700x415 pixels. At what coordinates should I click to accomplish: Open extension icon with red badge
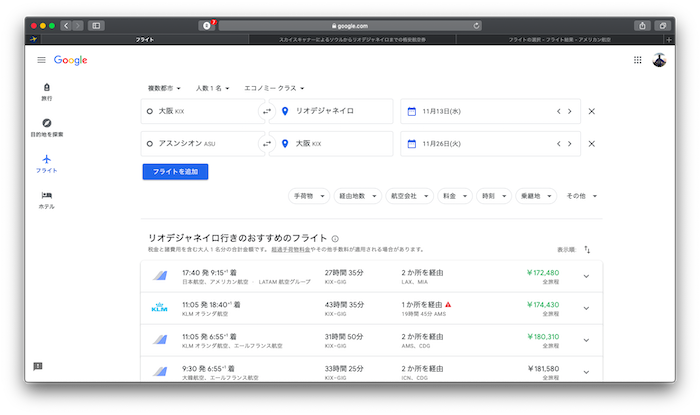(x=207, y=25)
